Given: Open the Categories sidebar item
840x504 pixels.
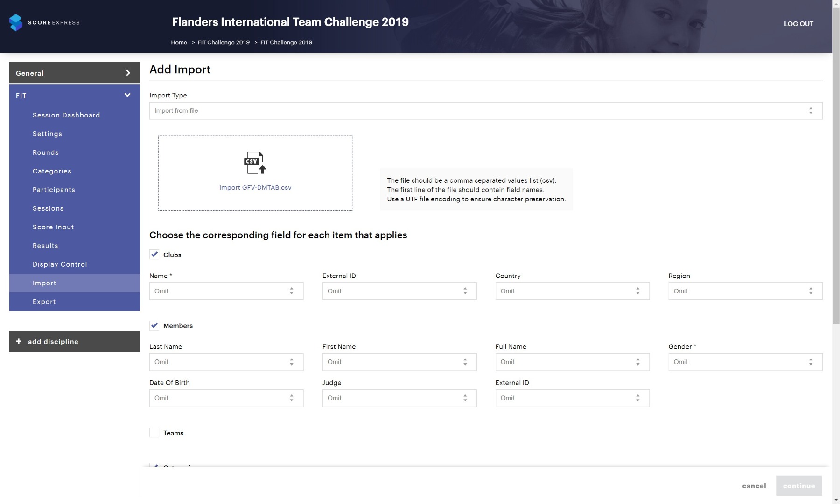Looking at the screenshot, I should [x=75, y=171].
